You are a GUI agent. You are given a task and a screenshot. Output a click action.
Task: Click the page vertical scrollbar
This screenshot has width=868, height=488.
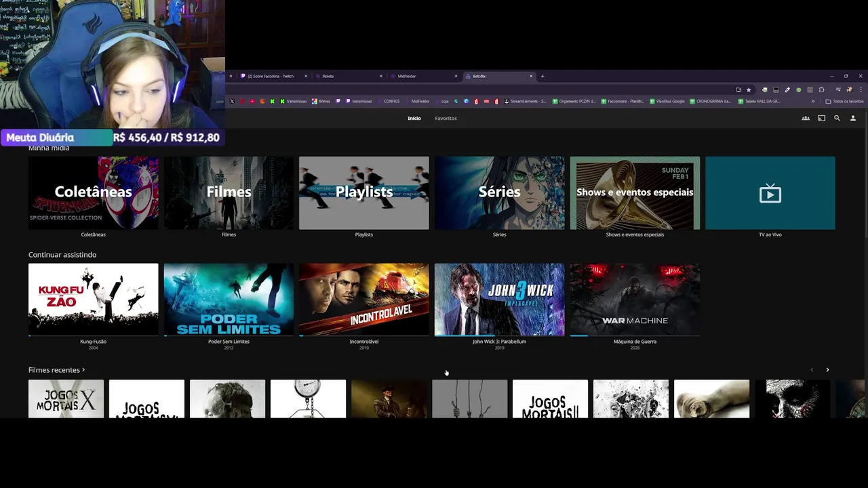(x=865, y=176)
